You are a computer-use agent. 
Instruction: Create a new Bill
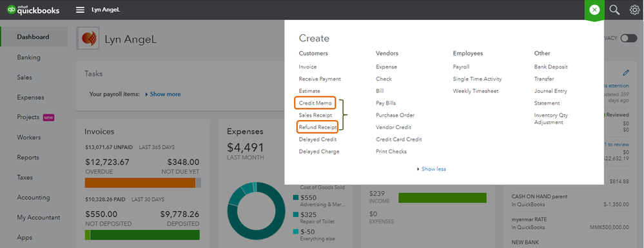(x=380, y=91)
